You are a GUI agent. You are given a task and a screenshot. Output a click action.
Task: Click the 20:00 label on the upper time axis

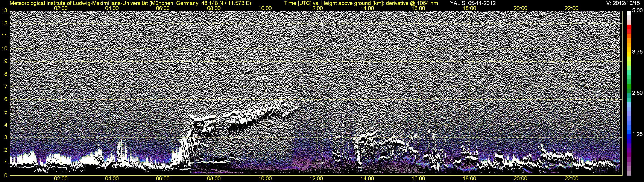(x=521, y=8)
